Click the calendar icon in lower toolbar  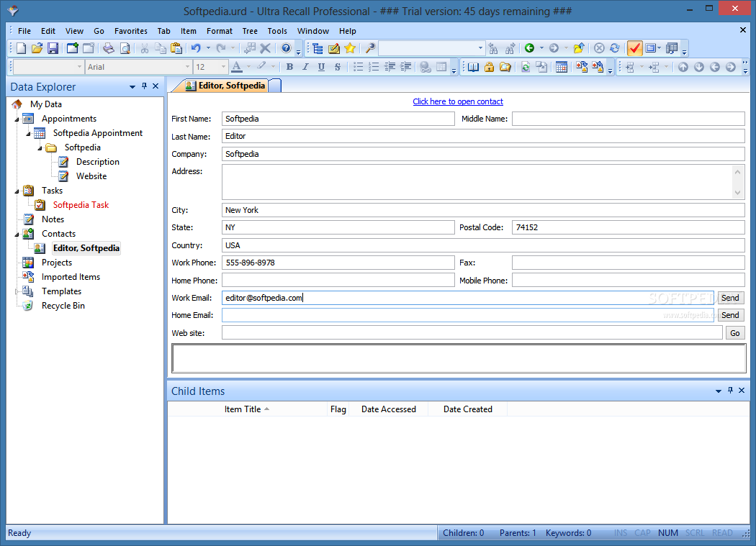(561, 67)
